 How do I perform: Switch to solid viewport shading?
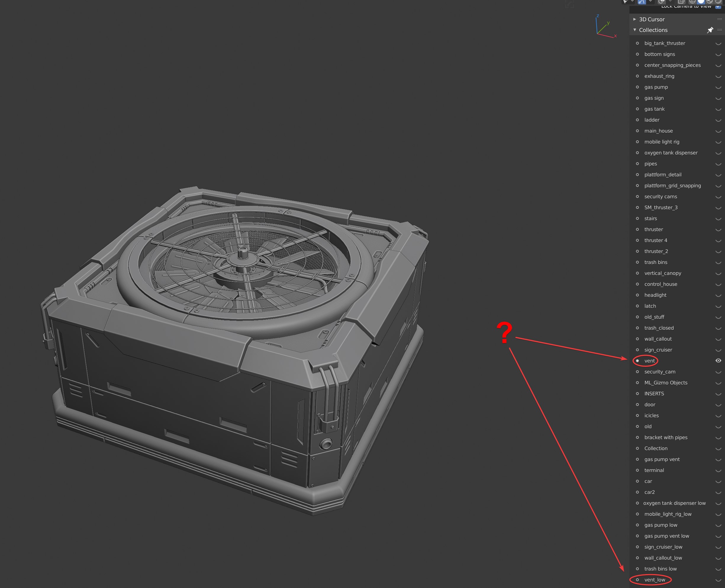click(701, 2)
